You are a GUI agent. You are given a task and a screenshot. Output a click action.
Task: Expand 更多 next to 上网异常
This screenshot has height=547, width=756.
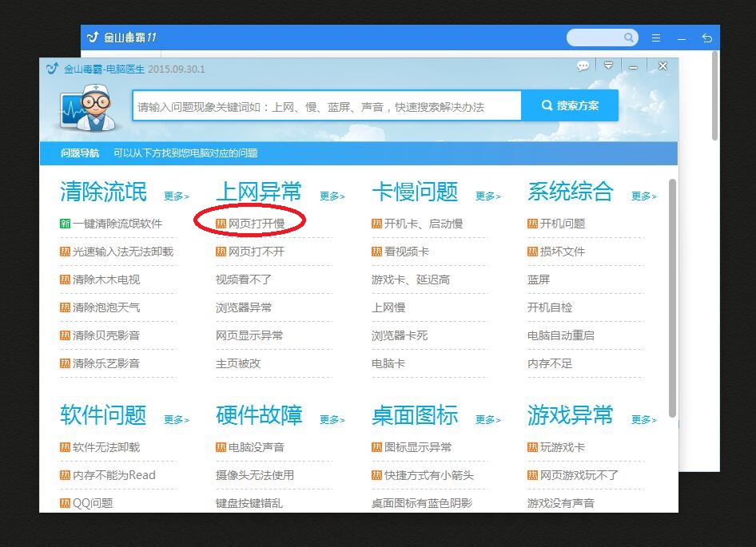(332, 196)
